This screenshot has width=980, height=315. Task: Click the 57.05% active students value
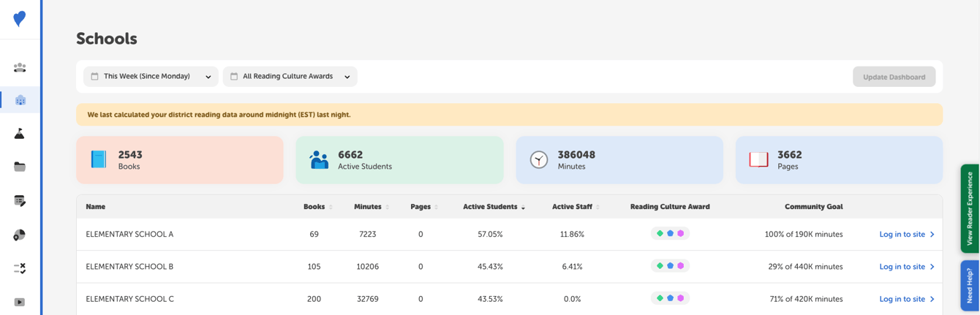coord(490,235)
